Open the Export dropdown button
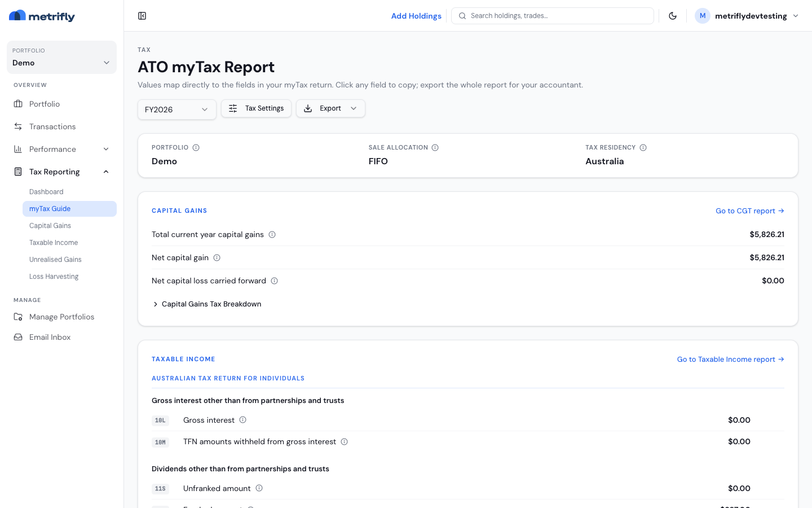812x508 pixels. pos(330,108)
